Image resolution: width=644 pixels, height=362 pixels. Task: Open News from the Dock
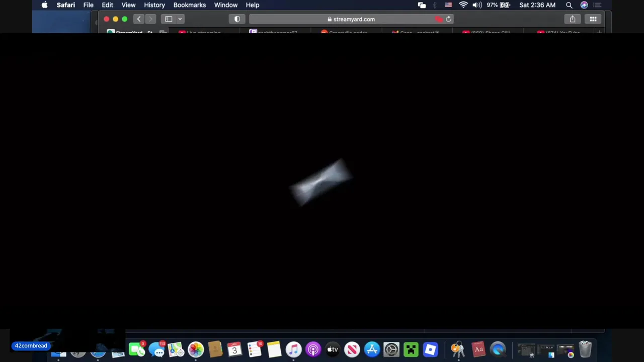click(x=352, y=349)
